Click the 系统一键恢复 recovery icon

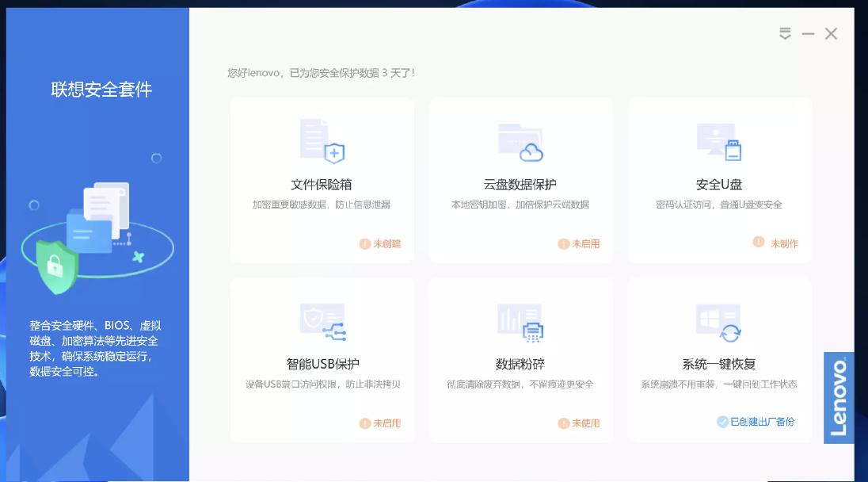tap(719, 321)
